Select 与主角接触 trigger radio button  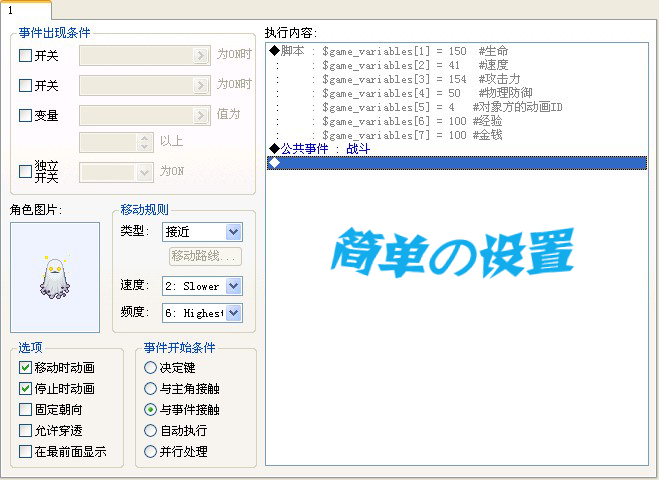coord(150,388)
